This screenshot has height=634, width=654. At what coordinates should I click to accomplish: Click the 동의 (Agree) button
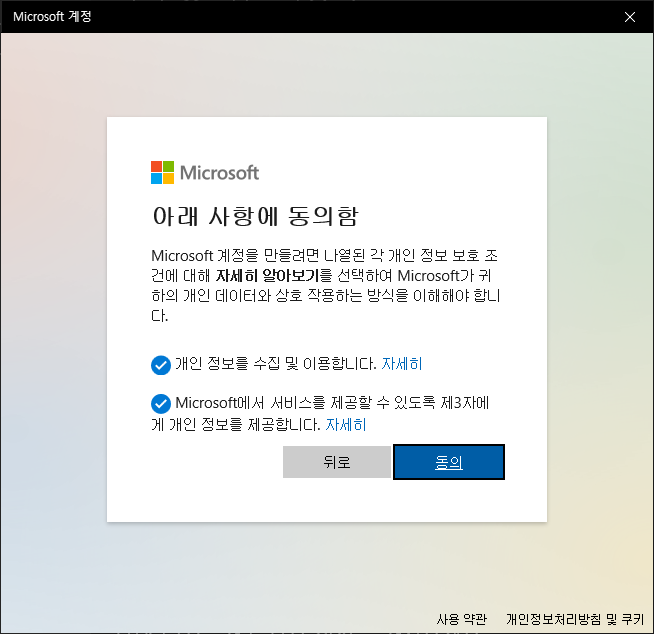449,462
